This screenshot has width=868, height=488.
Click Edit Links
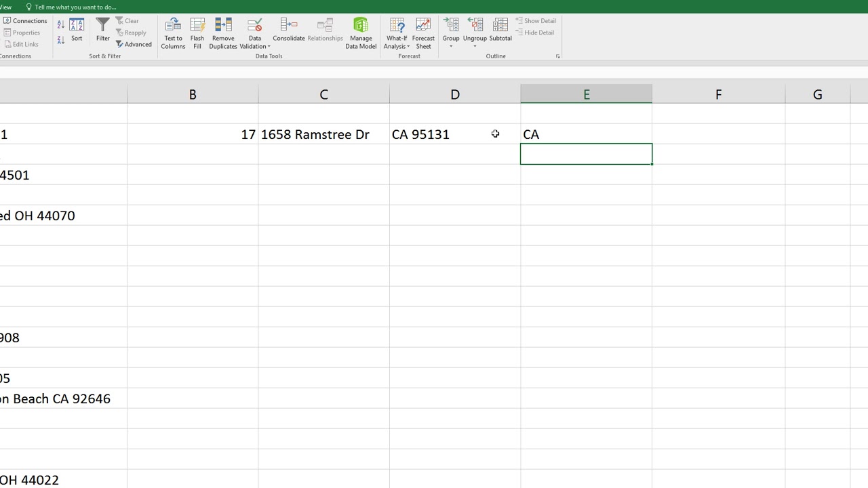tap(21, 44)
